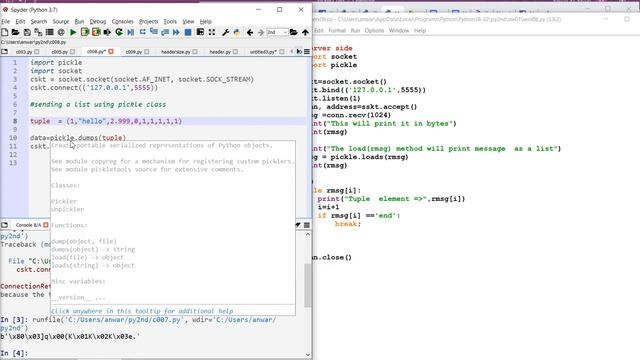Continue execution debug icon
The height and width of the screenshot is (360, 640).
point(176,32)
